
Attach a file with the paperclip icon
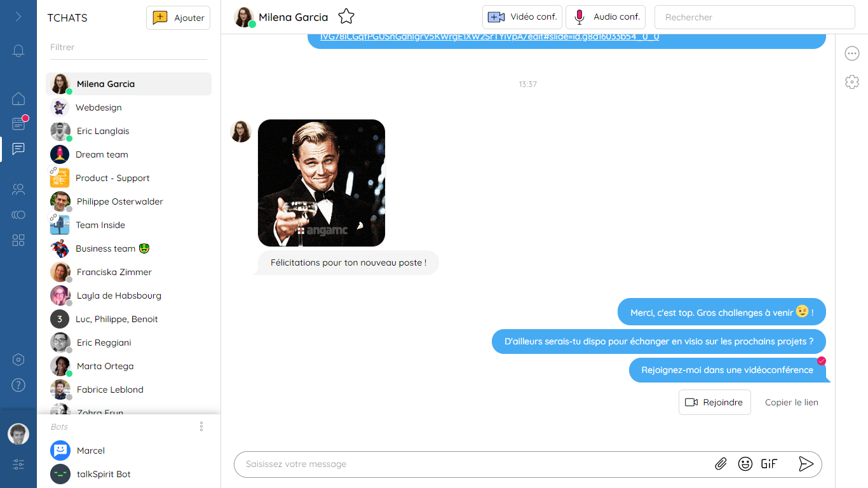[721, 464]
